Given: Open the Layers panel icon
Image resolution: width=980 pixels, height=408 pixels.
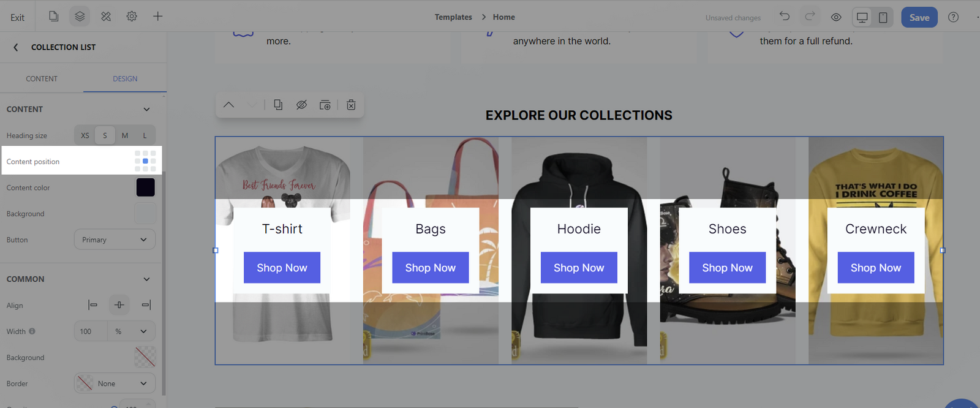Looking at the screenshot, I should pos(80,17).
